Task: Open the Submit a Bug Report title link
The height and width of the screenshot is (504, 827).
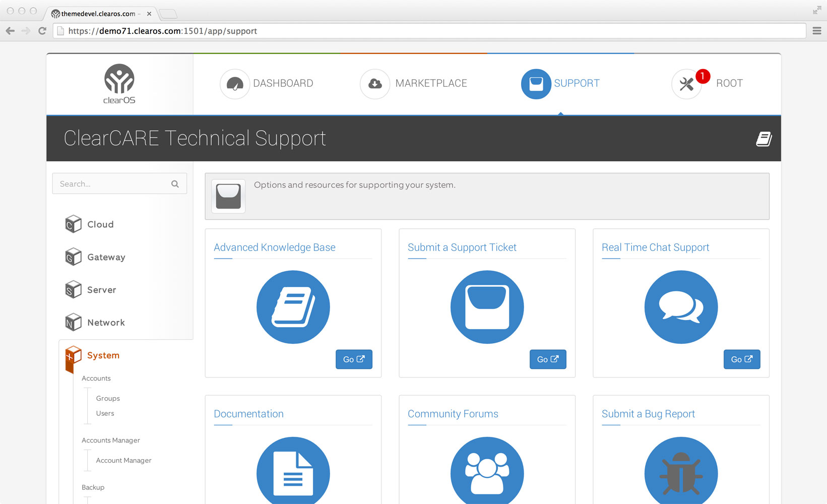Action: 649,414
